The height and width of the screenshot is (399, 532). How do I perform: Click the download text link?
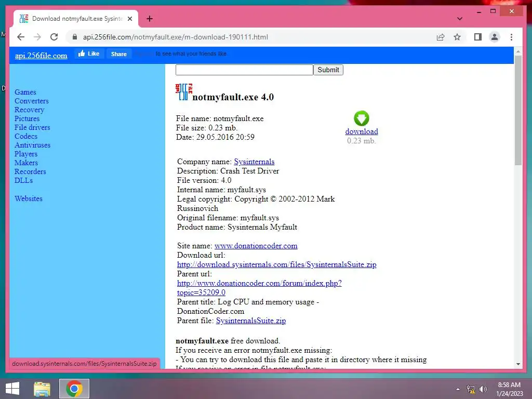362,131
